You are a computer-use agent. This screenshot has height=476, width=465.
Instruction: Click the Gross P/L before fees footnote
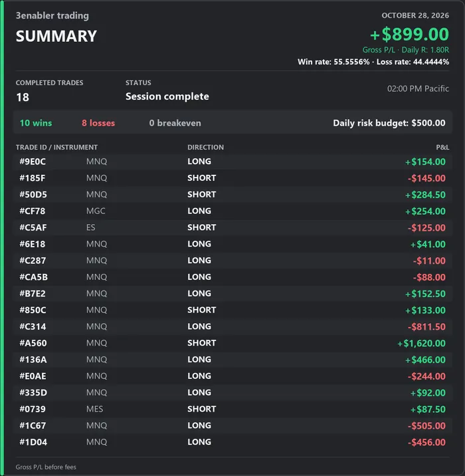coord(46,467)
